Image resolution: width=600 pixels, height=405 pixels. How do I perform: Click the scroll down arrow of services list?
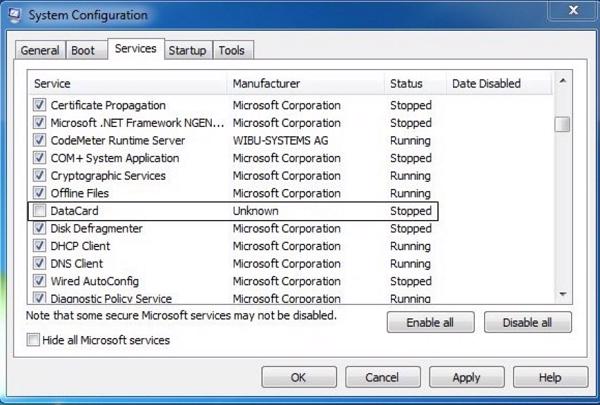pyautogui.click(x=563, y=294)
